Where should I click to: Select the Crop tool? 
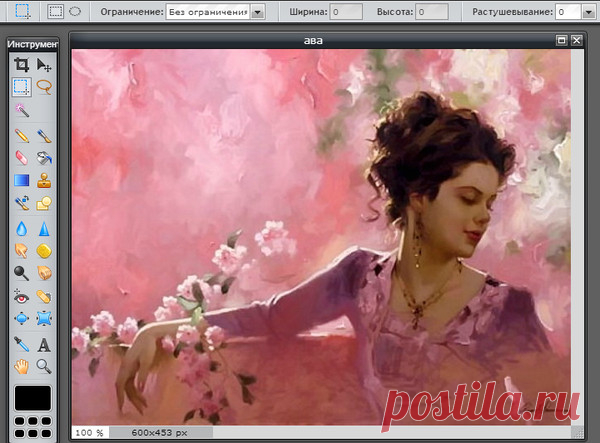(21, 65)
